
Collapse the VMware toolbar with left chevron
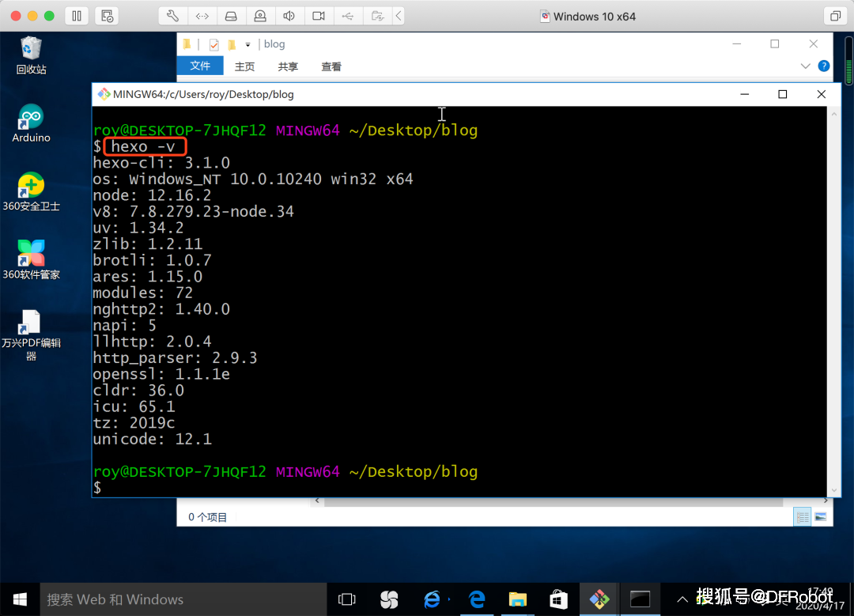point(399,16)
